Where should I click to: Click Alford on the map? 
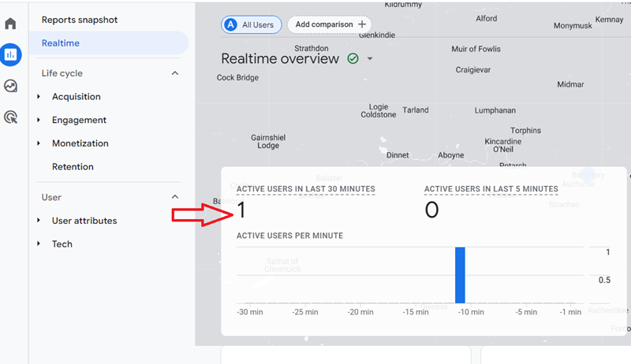[487, 18]
